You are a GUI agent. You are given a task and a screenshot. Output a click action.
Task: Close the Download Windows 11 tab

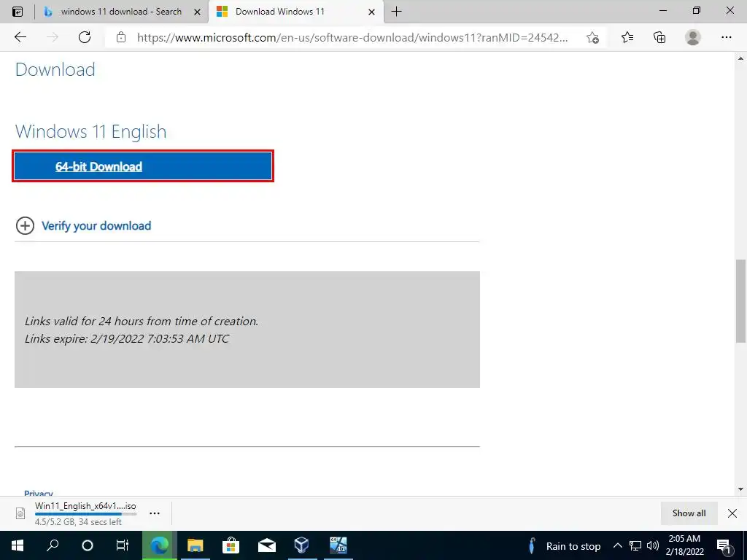click(x=371, y=12)
